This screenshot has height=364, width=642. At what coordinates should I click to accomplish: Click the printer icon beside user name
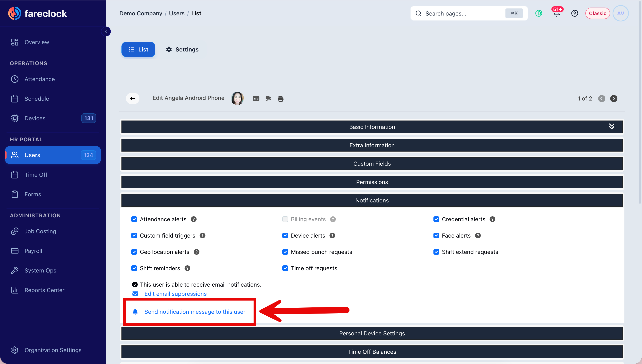[x=281, y=99]
